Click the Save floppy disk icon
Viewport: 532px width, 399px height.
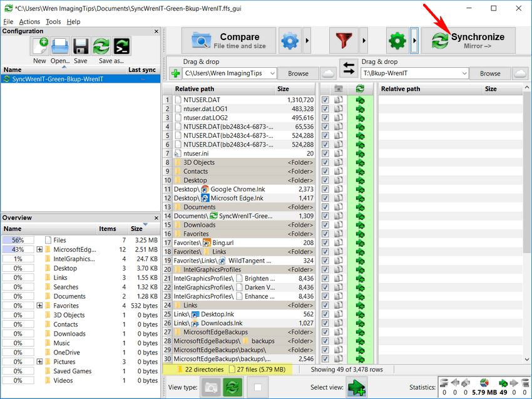tap(80, 46)
